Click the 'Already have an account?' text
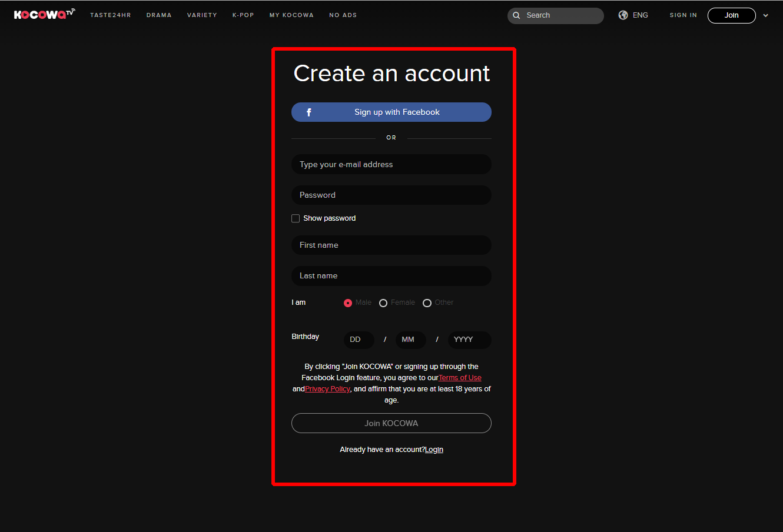Screen dimensions: 783x532 (x=382, y=450)
